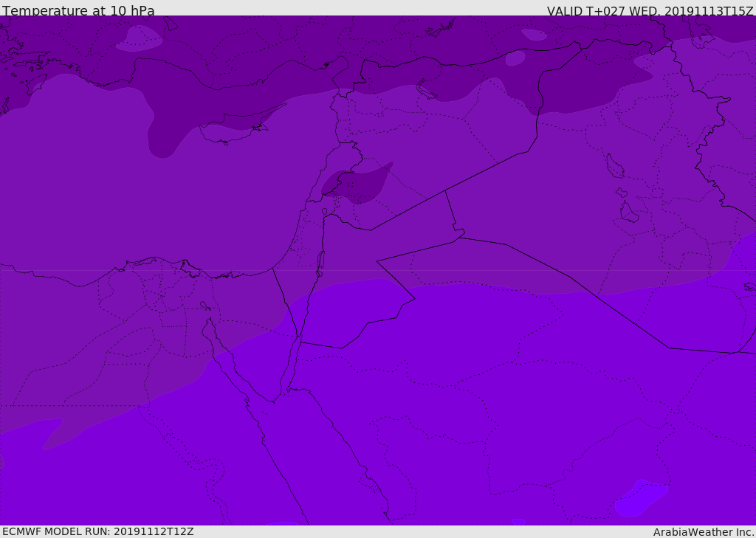This screenshot has width=756, height=538.
Task: Click the dark purple patch over Lebanon
Action: [357, 184]
